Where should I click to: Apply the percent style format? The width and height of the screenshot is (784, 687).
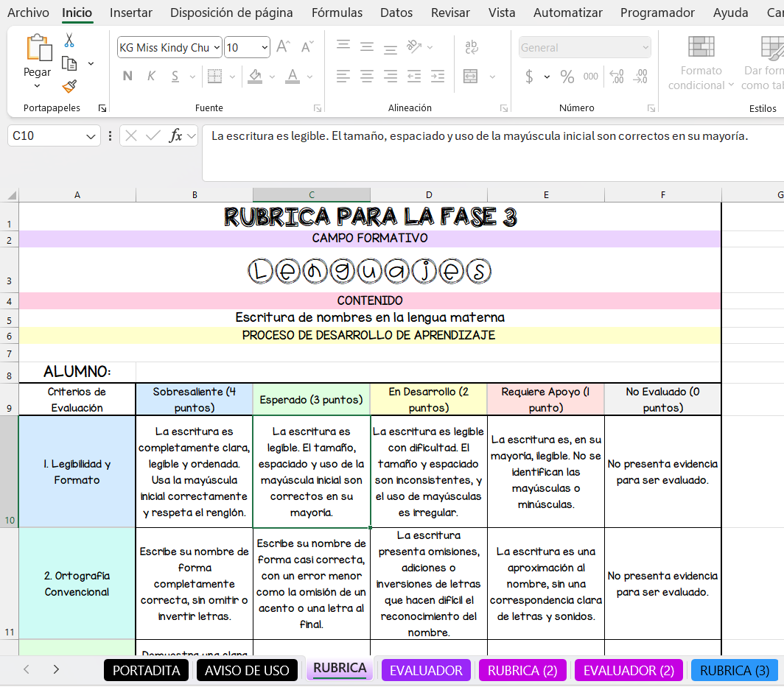pos(567,77)
